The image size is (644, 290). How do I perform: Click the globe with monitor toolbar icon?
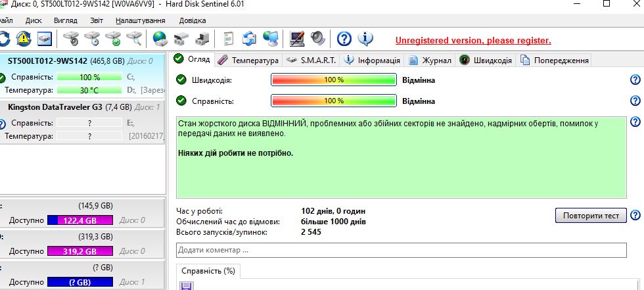(x=271, y=39)
